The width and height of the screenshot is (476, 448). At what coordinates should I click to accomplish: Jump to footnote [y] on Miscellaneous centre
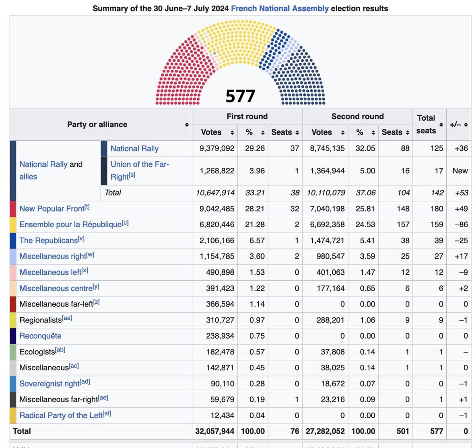click(x=96, y=287)
